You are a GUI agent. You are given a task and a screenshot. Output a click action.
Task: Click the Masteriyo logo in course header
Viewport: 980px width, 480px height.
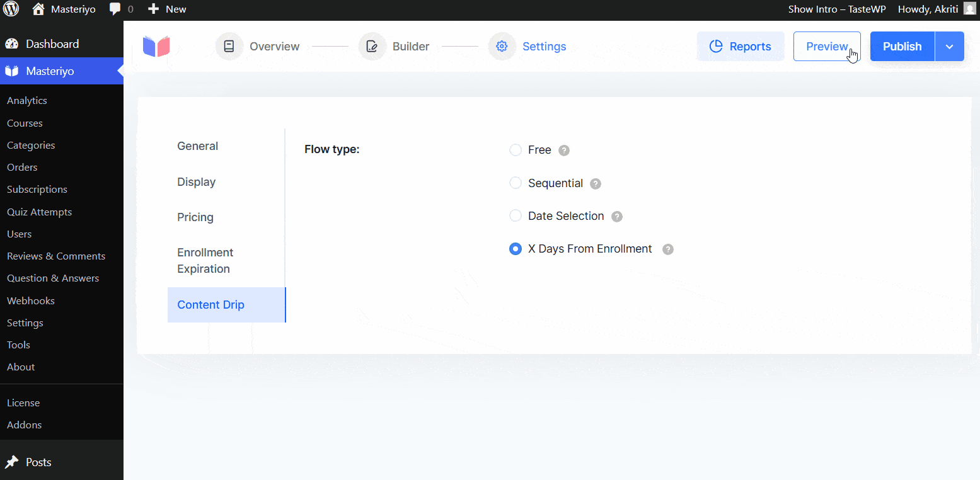156,47
